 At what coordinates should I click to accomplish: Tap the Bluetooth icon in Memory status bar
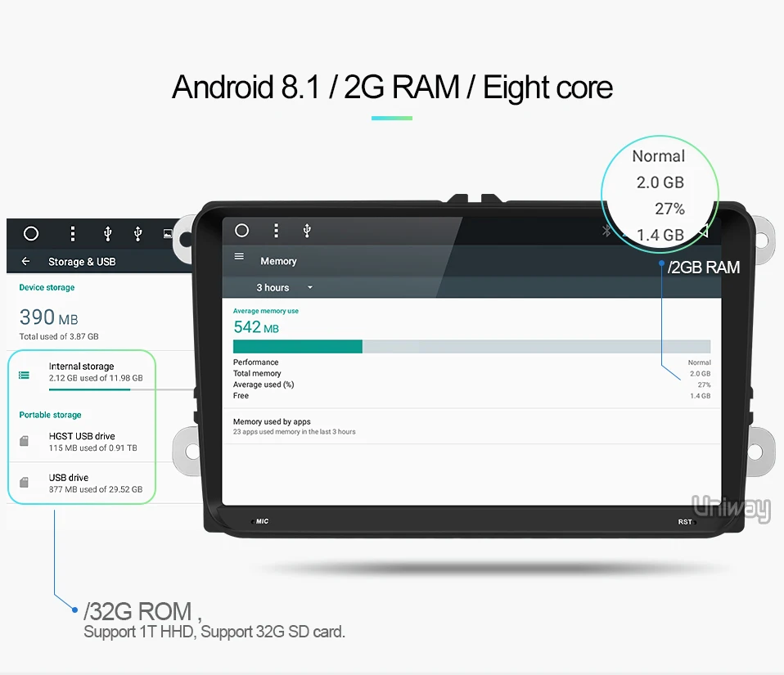tap(606, 231)
